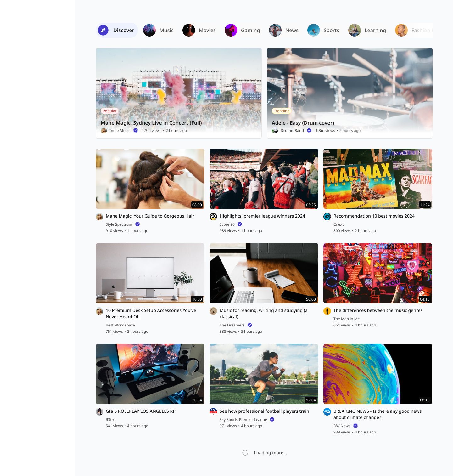The image size is (453, 476).
Task: Open "See how professional football players train" title
Action: click(x=264, y=411)
